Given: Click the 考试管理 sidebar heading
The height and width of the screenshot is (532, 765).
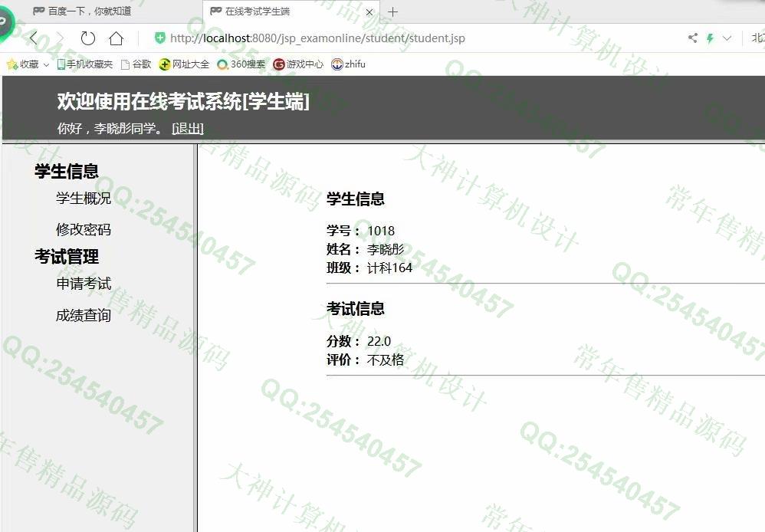Looking at the screenshot, I should (x=67, y=257).
